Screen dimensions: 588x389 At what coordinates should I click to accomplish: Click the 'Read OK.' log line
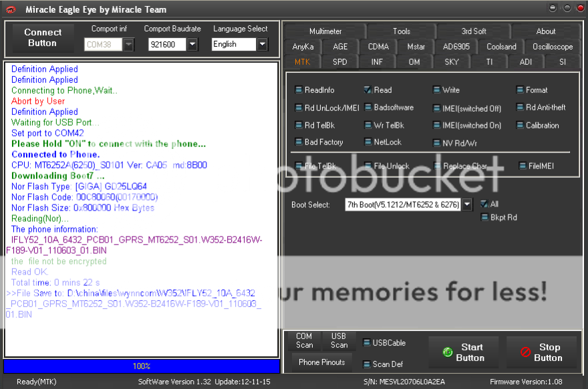[29, 271]
